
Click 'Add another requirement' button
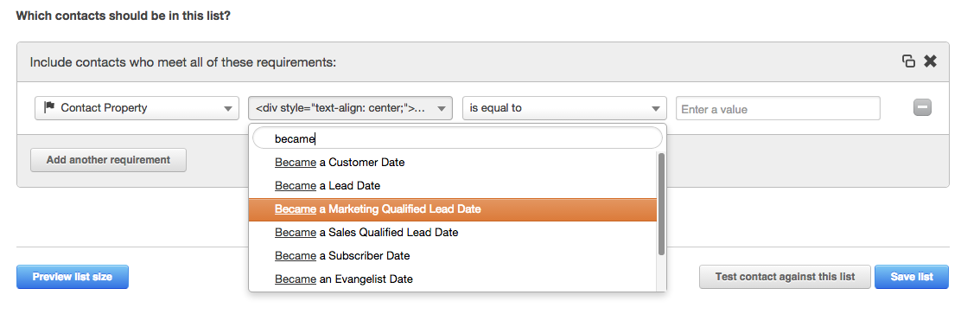(108, 160)
